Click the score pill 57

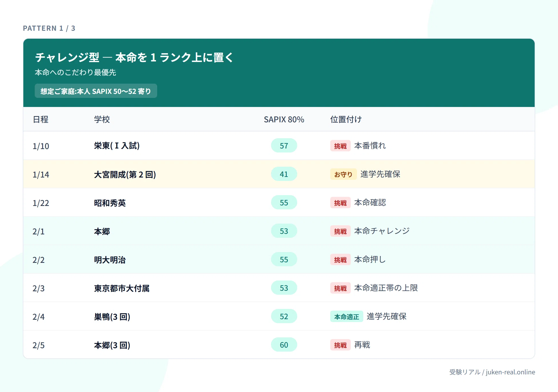point(284,146)
